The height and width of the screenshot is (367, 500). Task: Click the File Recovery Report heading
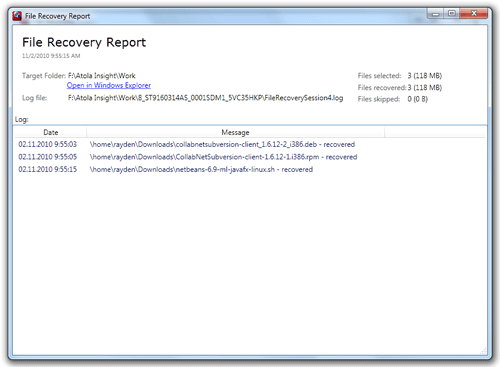[x=84, y=42]
